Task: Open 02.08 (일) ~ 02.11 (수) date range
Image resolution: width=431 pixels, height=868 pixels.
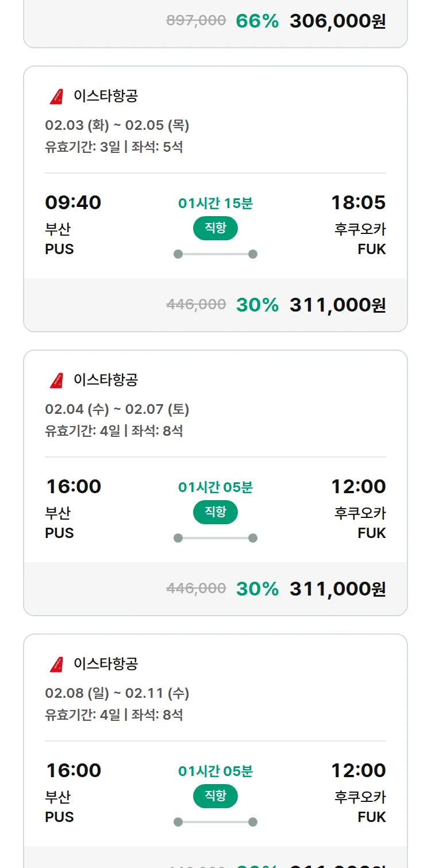Action: pyautogui.click(x=117, y=693)
